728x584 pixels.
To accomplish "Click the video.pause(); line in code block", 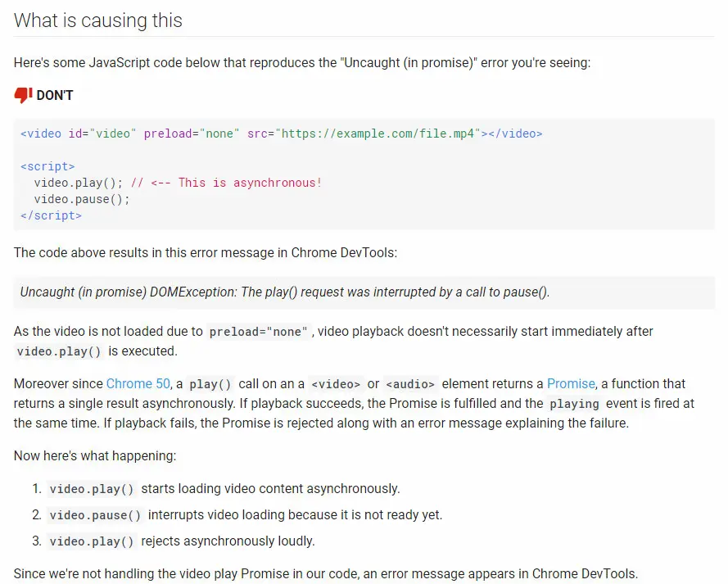I will (82, 199).
